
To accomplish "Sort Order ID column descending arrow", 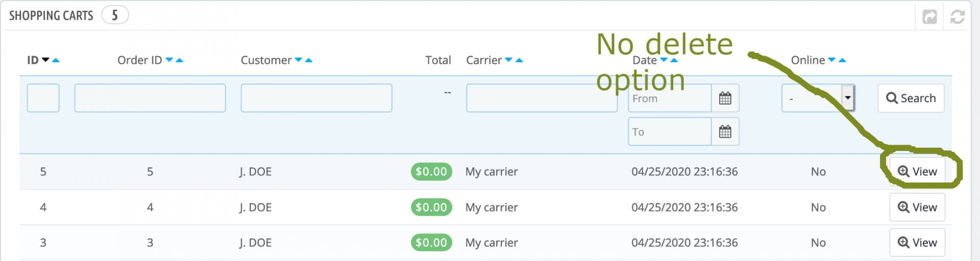I will coord(169,60).
